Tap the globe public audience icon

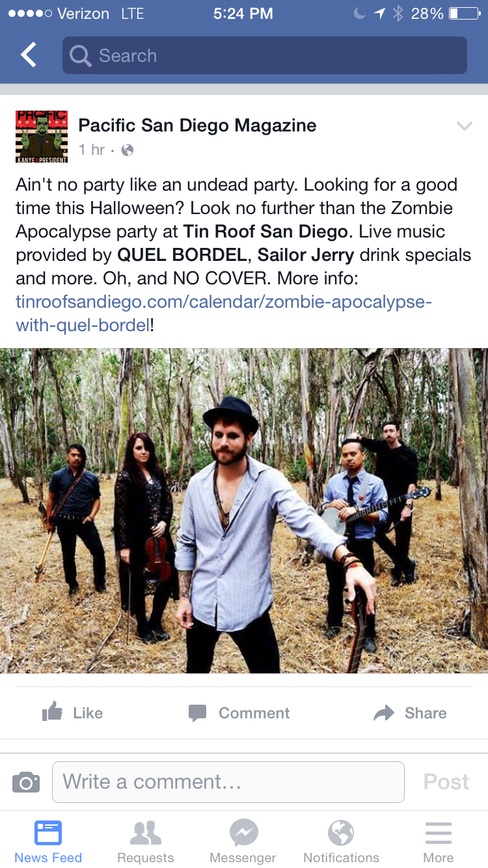[128, 150]
